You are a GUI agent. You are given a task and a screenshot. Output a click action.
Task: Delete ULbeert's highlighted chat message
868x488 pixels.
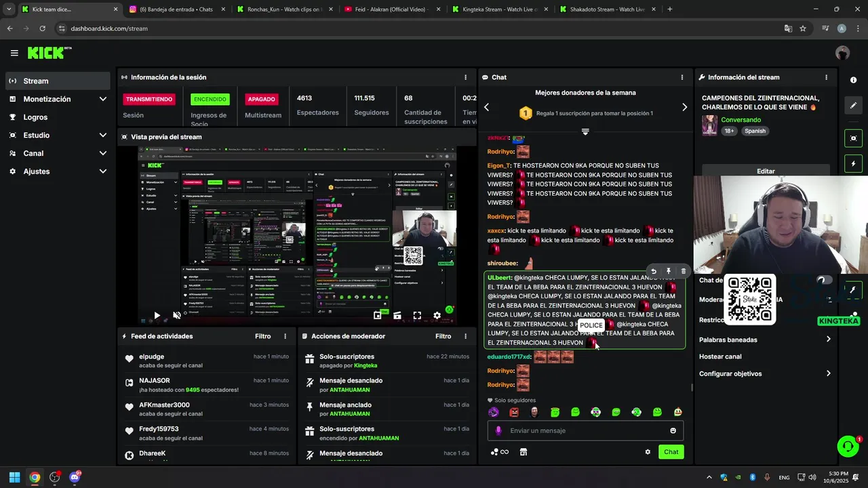683,271
